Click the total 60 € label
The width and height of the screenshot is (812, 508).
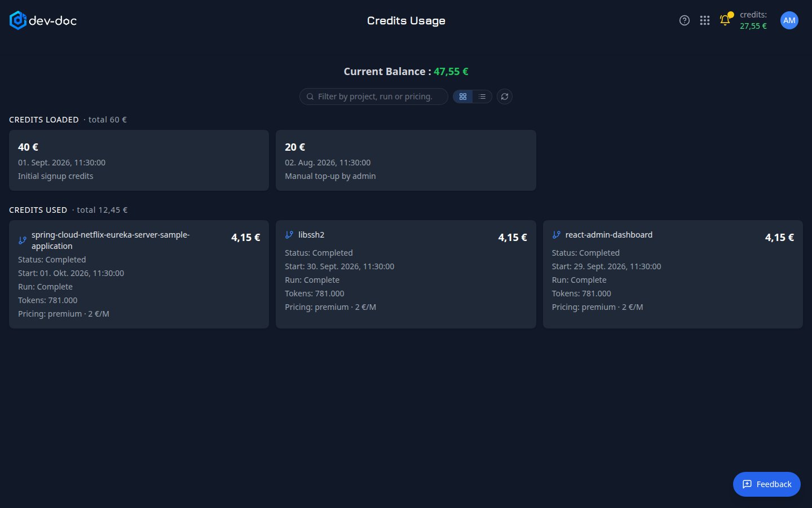pyautogui.click(x=108, y=120)
